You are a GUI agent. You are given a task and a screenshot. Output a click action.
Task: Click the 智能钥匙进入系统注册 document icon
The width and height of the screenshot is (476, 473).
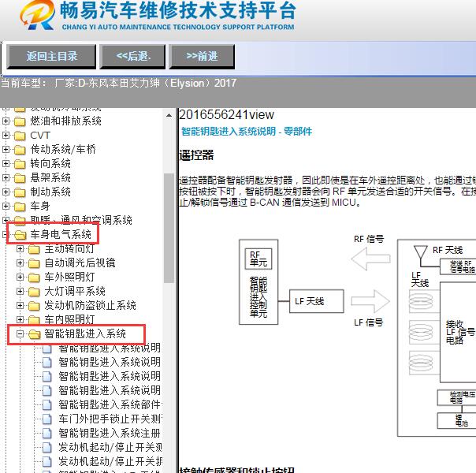click(x=47, y=434)
